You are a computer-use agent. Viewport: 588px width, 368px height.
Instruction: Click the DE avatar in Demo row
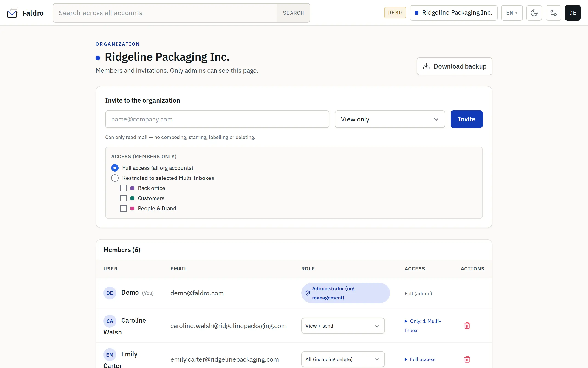click(110, 293)
